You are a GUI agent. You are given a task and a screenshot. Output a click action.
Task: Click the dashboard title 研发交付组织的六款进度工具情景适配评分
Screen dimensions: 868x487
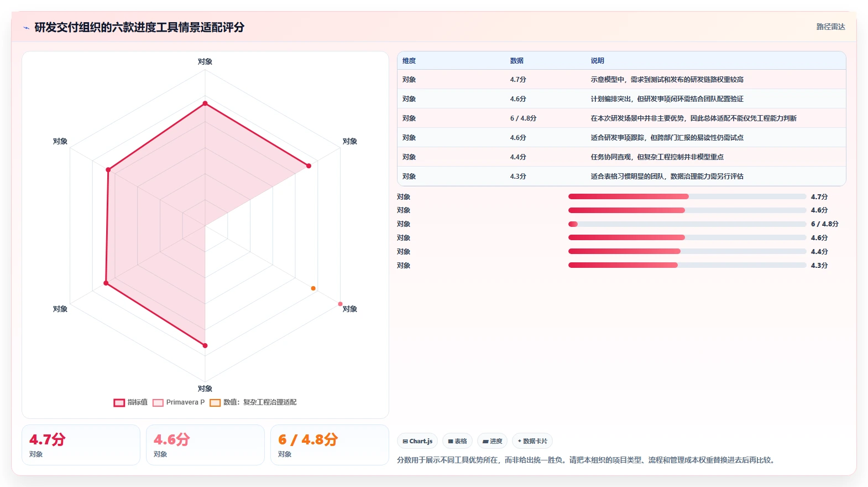[139, 28]
